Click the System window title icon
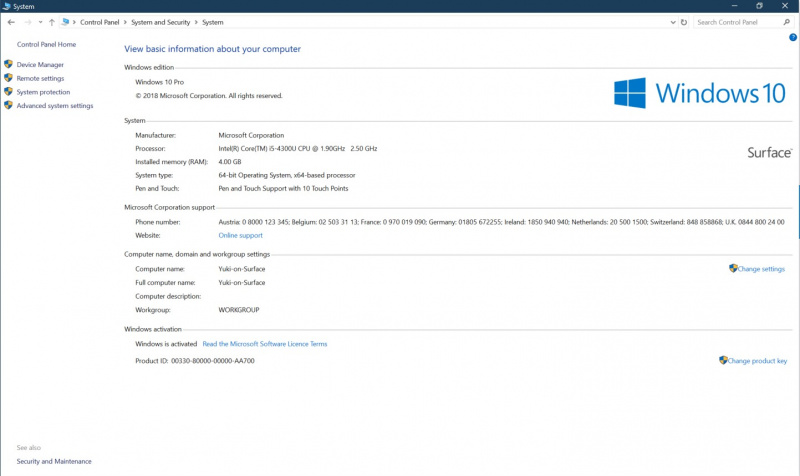Image resolution: width=800 pixels, height=476 pixels. point(6,7)
